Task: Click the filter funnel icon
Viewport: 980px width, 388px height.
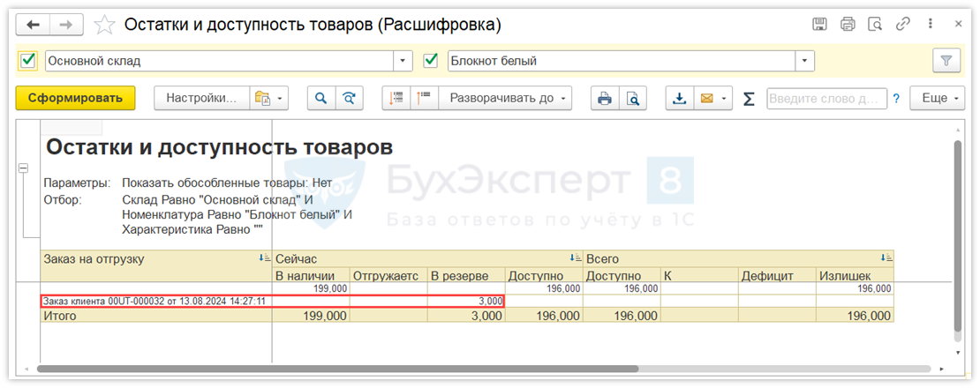Action: [x=946, y=61]
